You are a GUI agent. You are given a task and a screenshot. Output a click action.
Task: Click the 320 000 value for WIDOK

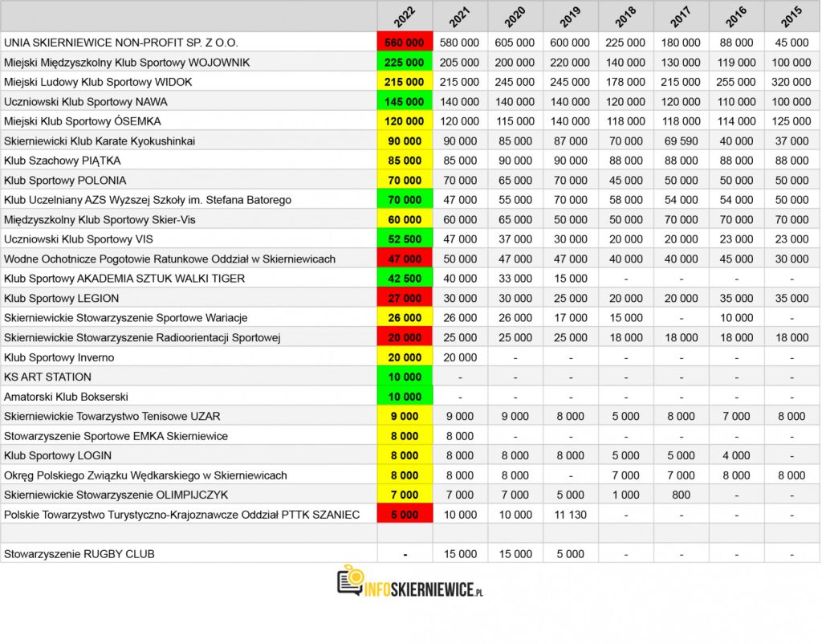791,82
